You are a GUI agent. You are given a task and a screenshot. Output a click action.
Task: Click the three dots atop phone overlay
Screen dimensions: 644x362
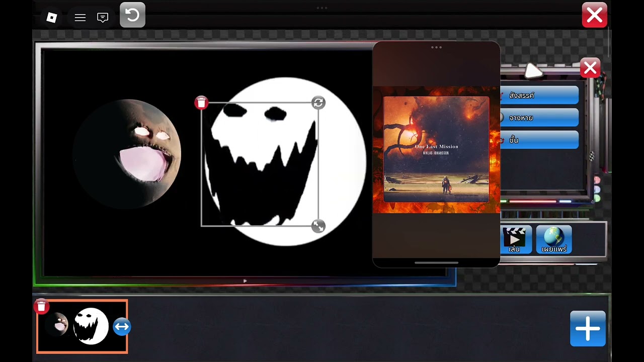point(436,47)
